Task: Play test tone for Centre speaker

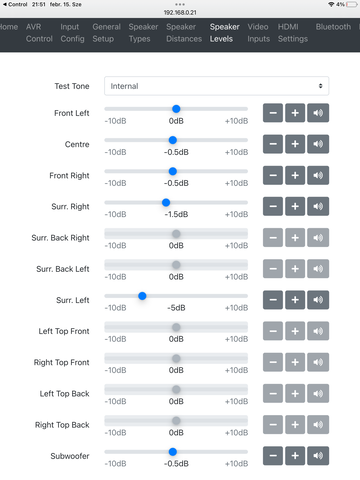Action: 318,144
